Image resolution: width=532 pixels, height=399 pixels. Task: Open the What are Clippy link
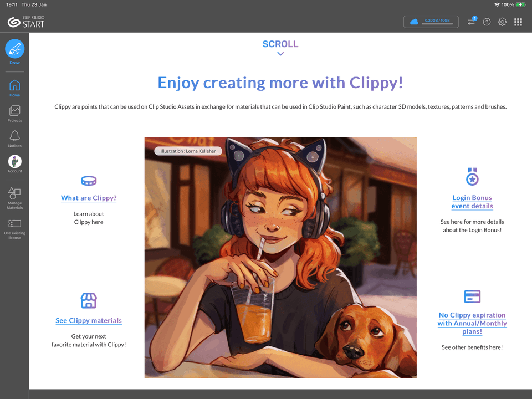(89, 198)
